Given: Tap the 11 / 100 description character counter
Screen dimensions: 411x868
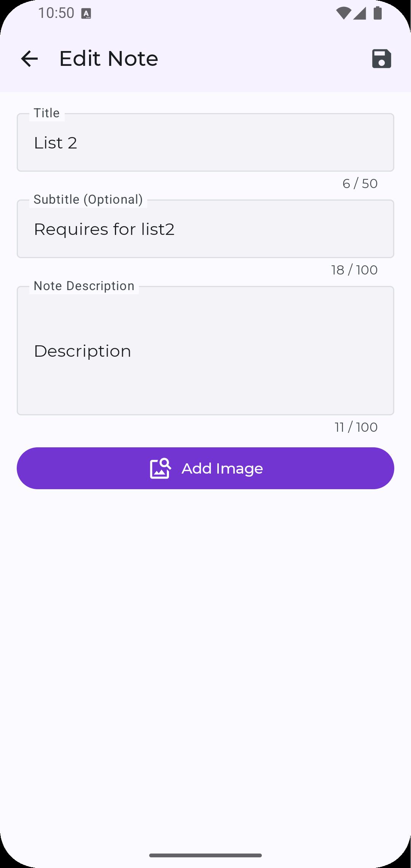Looking at the screenshot, I should click(x=356, y=427).
